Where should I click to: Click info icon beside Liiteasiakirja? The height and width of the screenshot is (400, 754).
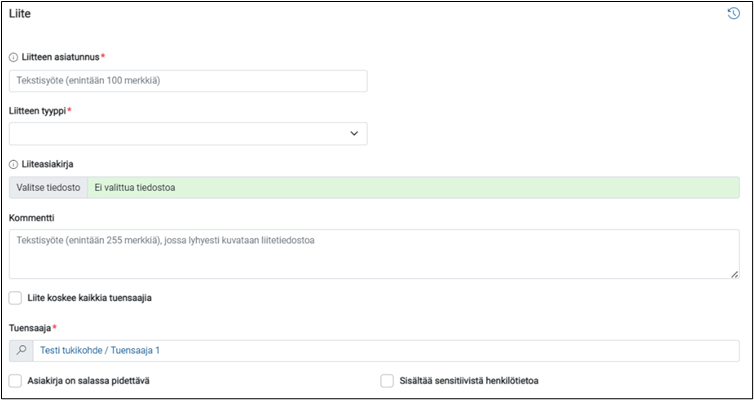pyautogui.click(x=13, y=164)
